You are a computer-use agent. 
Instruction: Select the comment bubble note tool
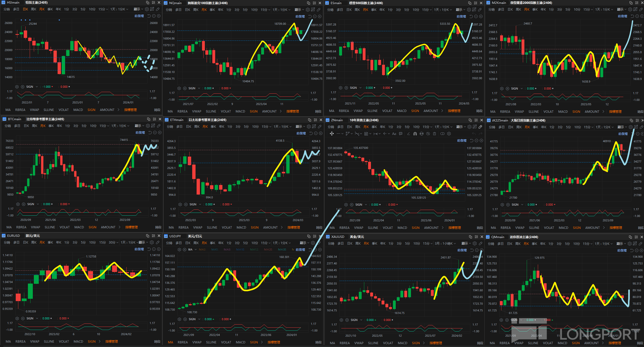(401, 134)
